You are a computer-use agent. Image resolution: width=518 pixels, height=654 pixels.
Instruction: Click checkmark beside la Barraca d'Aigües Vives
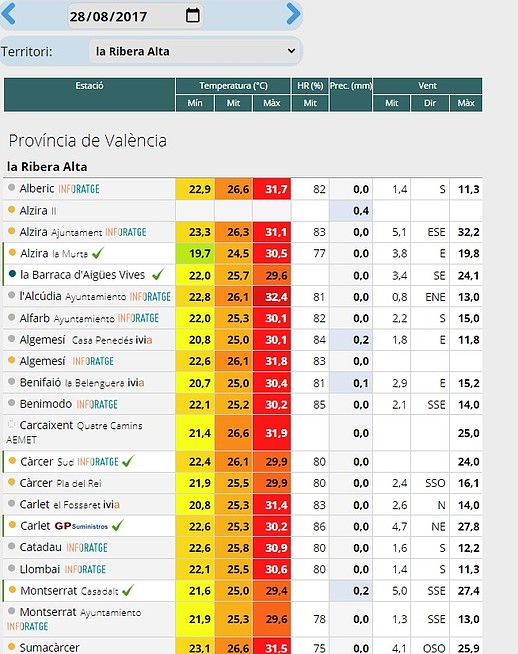pyautogui.click(x=158, y=274)
